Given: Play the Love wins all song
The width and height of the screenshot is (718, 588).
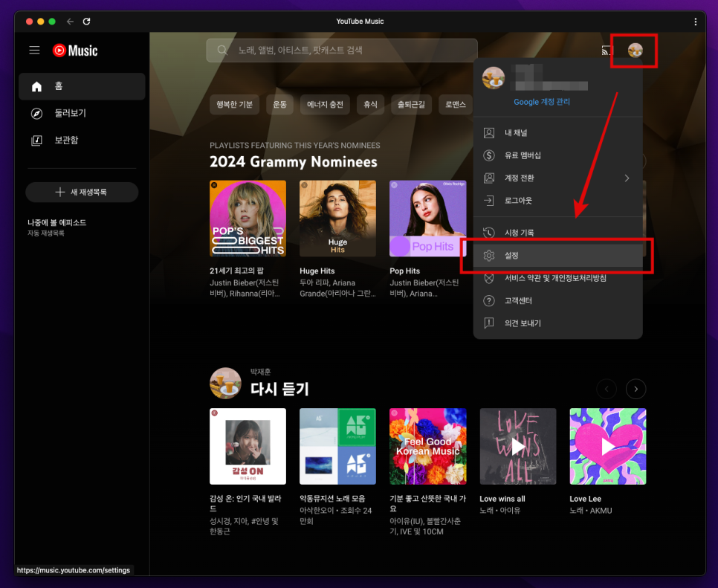Looking at the screenshot, I should click(x=518, y=446).
